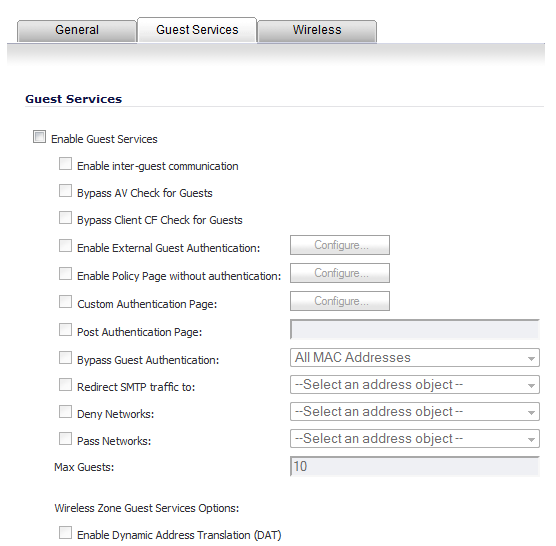Open the Deny Networks address object dropdown
Screen dimensions: 556x546
pos(415,412)
